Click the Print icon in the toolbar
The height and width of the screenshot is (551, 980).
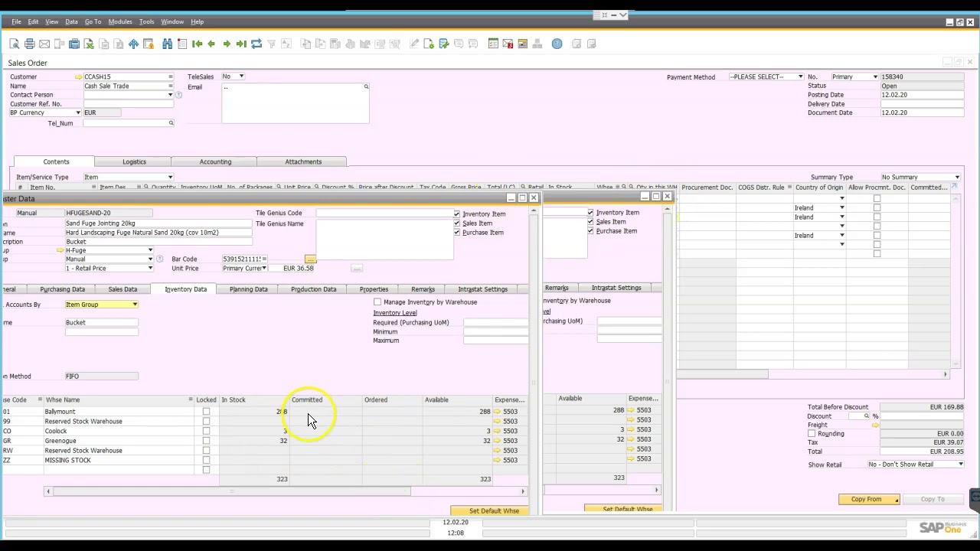[x=29, y=44]
